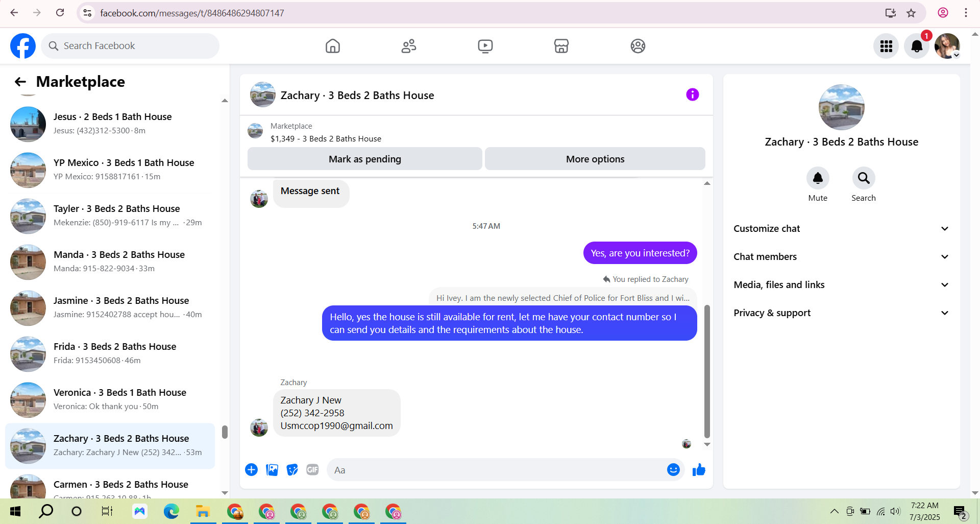Viewport: 980px width, 524px height.
Task: Open the Groups icon in top navigation
Action: coord(638,46)
